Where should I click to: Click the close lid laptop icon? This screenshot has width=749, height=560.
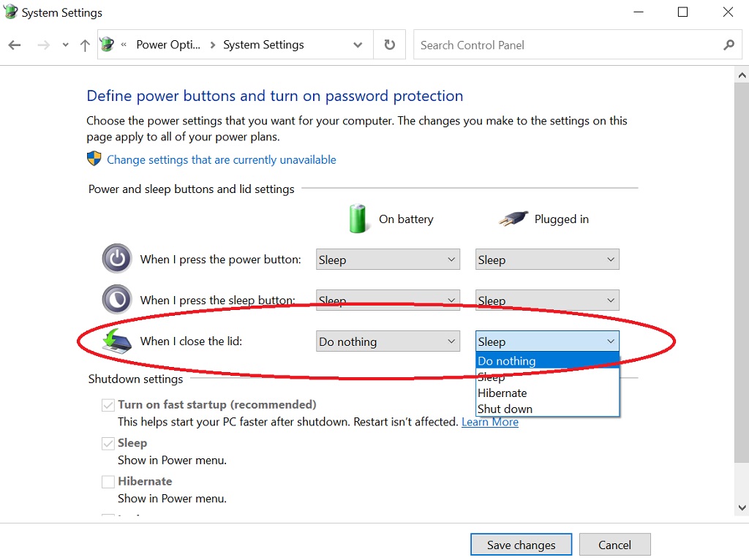point(117,341)
